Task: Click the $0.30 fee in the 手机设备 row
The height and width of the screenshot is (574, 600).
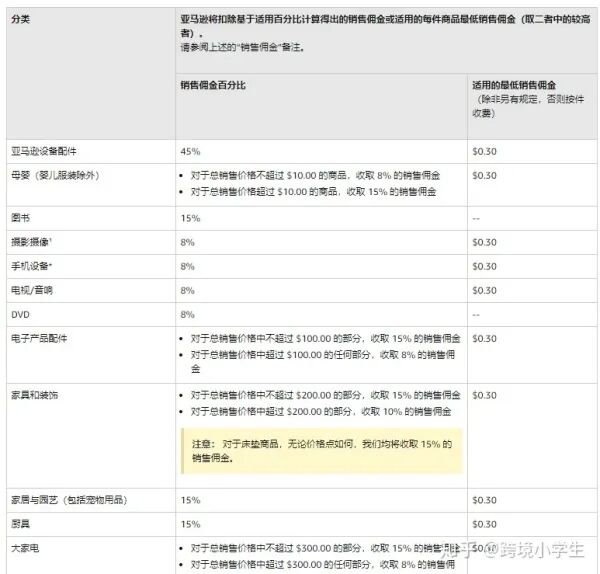Action: pyautogui.click(x=484, y=266)
